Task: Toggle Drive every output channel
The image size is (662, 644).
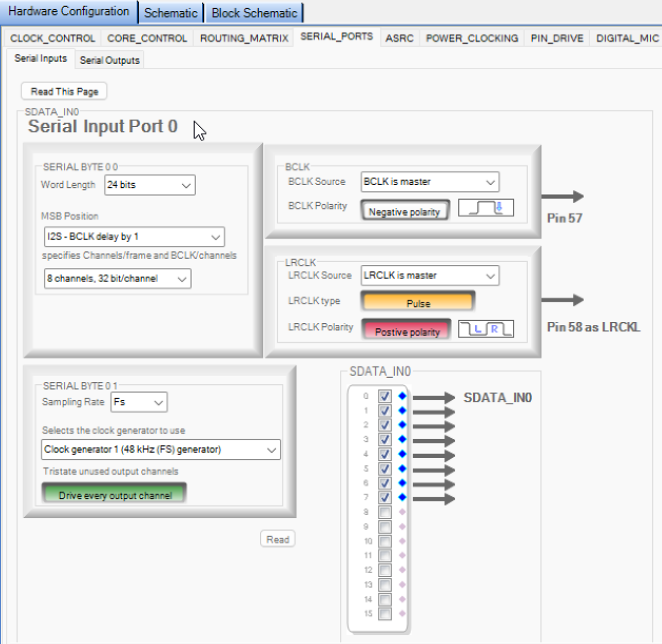Action: (115, 495)
